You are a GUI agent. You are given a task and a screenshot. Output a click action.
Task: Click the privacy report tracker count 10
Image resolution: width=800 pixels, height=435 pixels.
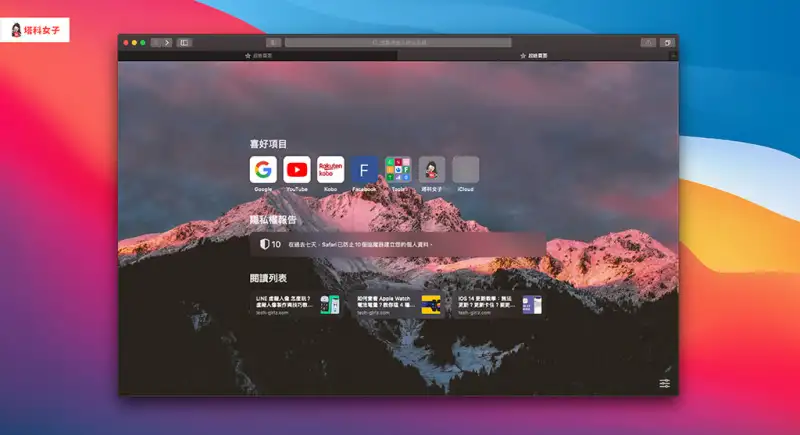tap(276, 244)
